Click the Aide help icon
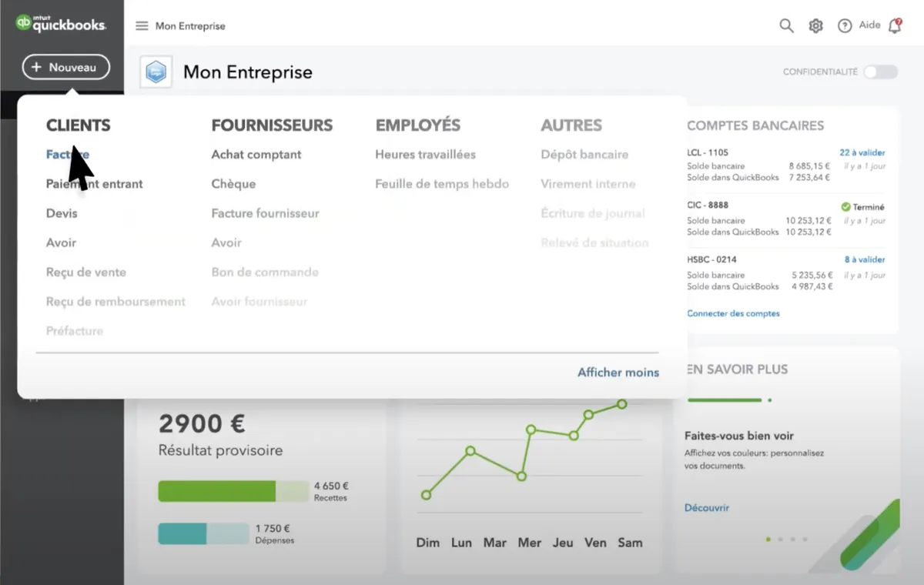This screenshot has height=585, width=924. tap(845, 25)
